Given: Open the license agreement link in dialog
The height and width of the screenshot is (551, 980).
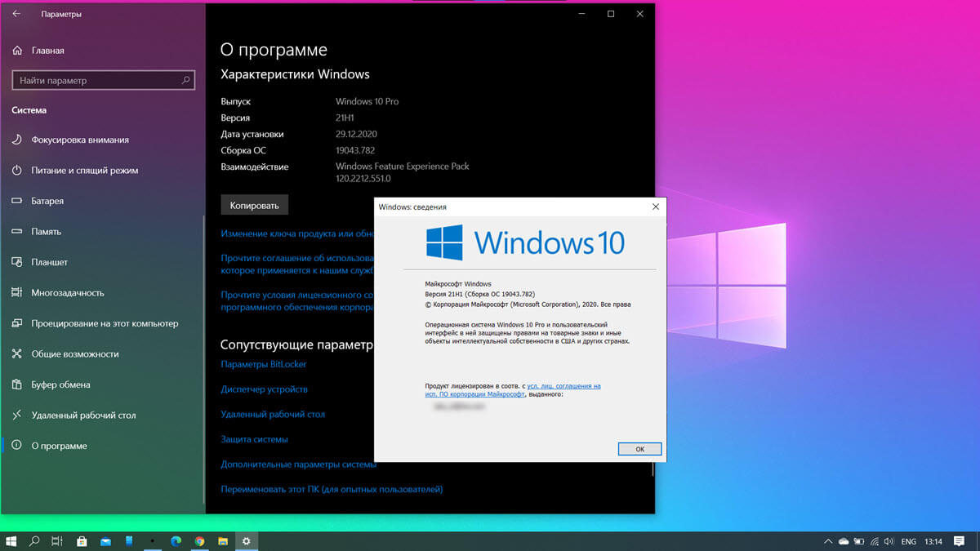Looking at the screenshot, I should (x=513, y=389).
